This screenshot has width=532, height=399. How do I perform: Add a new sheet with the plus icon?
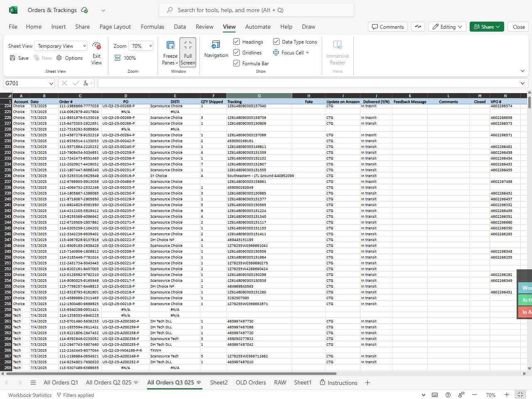tap(367, 383)
